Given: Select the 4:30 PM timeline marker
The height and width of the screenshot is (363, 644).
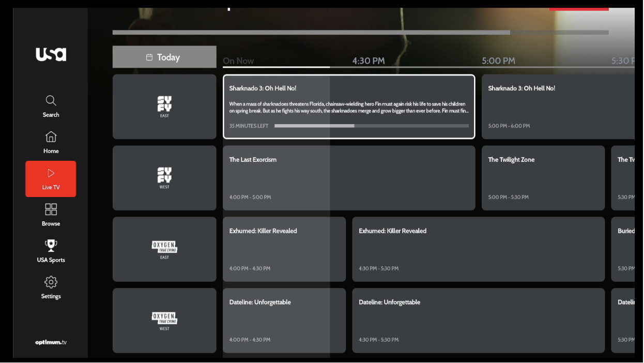Looking at the screenshot, I should 369,61.
